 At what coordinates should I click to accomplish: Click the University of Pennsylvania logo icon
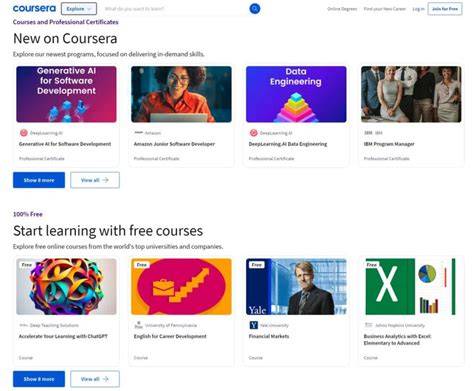[138, 325]
